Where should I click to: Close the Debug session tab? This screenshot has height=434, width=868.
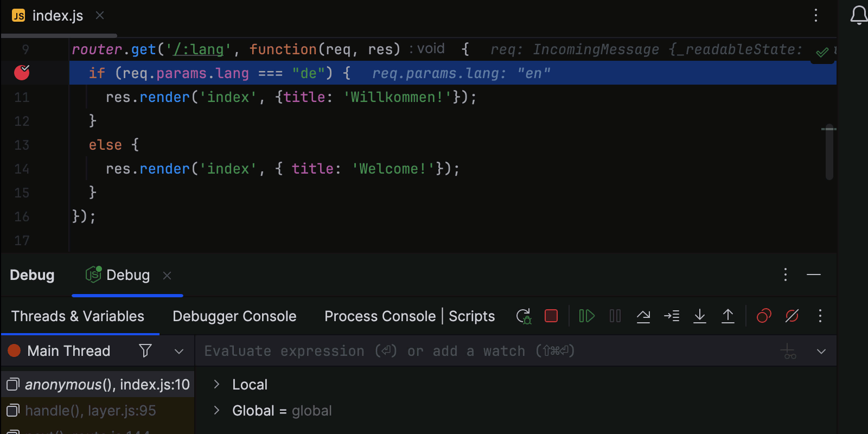tap(167, 276)
